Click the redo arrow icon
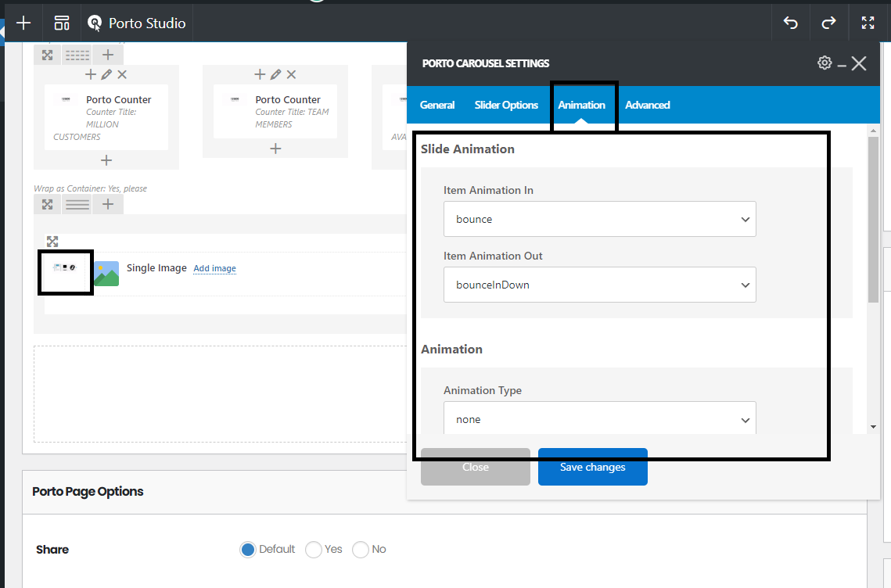 828,23
